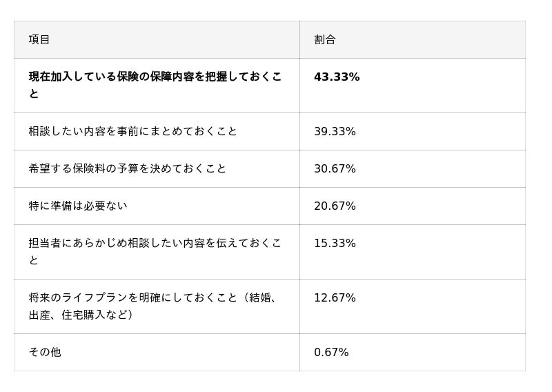Click the 20.67% value cell
Image resolution: width=552 pixels, height=392 pixels.
[335, 206]
